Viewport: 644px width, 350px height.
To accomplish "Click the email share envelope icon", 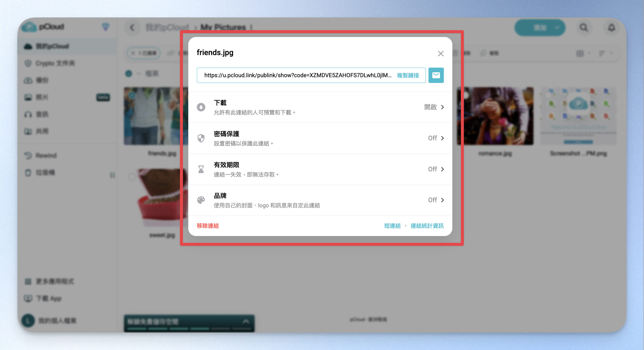I will (x=436, y=75).
